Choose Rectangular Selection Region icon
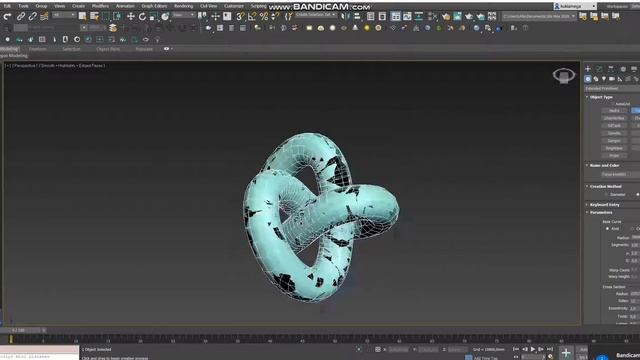 pos(106,16)
